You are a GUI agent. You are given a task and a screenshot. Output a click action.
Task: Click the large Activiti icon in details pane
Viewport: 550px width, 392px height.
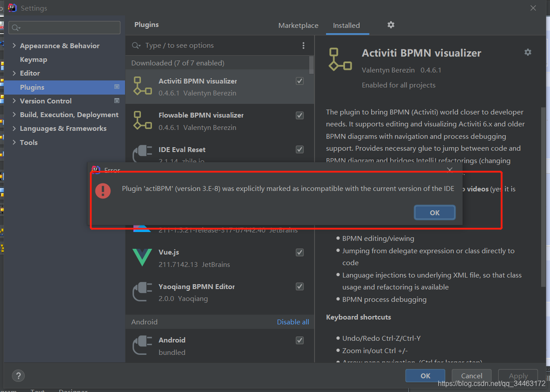pos(340,60)
